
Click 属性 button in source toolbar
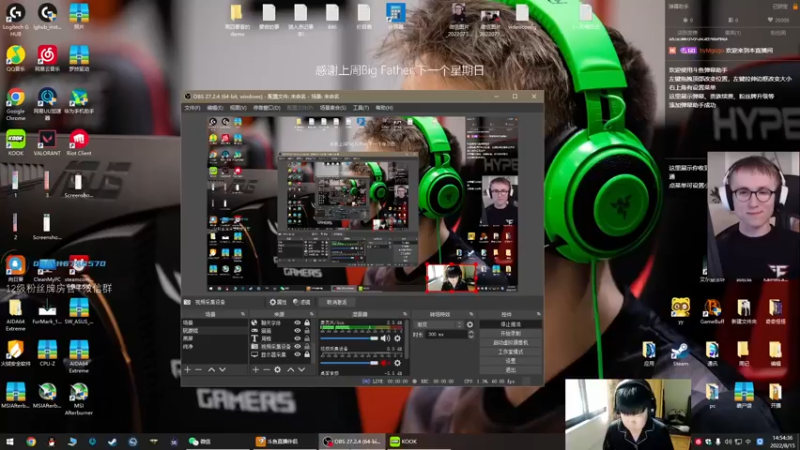[x=278, y=302]
